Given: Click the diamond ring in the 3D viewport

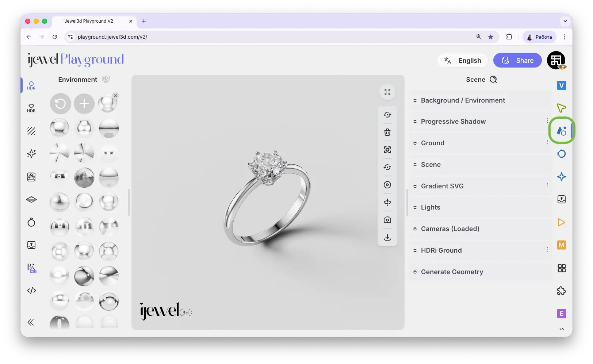Looking at the screenshot, I should pyautogui.click(x=267, y=197).
